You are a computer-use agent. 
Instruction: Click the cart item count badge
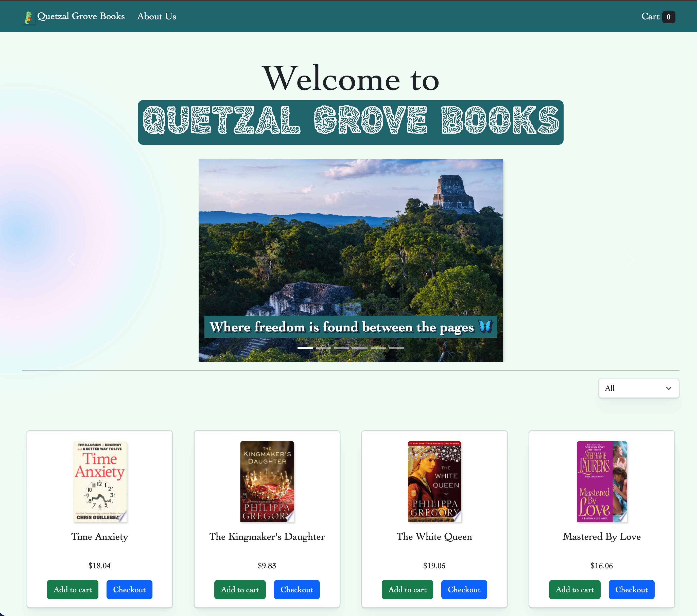(x=669, y=17)
